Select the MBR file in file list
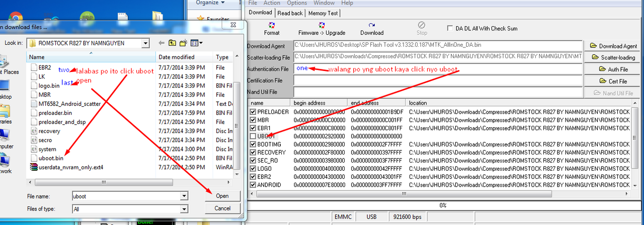This screenshot has height=225, width=644. (40, 95)
